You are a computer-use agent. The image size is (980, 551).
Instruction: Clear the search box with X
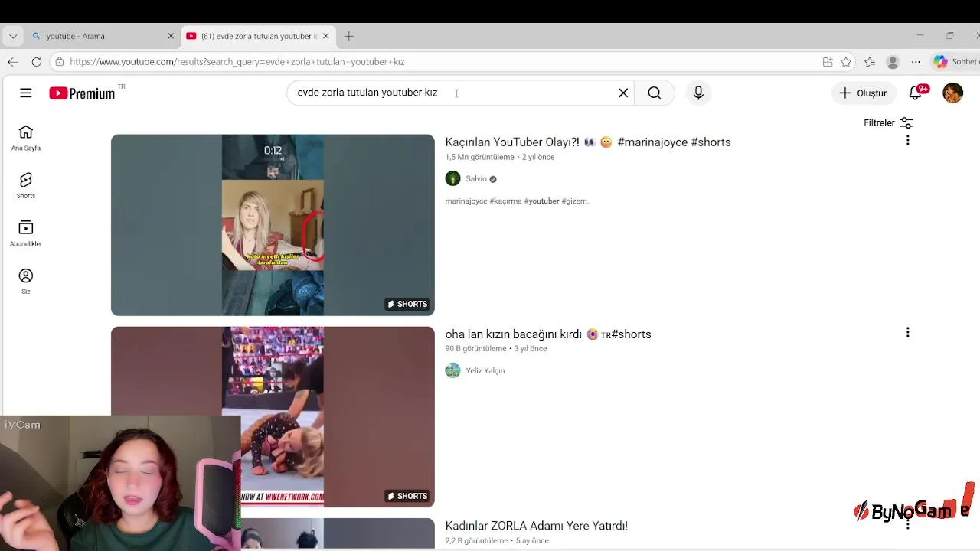[623, 93]
